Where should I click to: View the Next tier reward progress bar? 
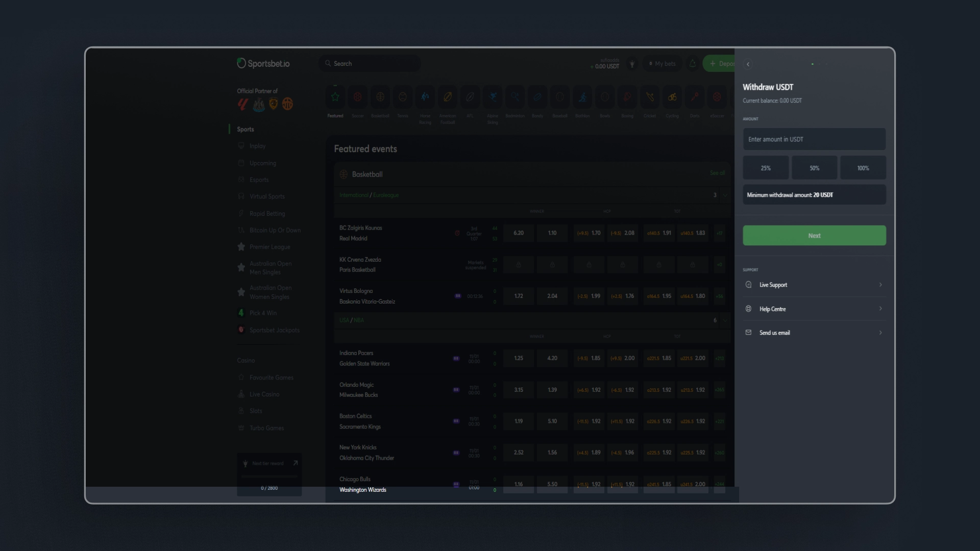click(269, 477)
